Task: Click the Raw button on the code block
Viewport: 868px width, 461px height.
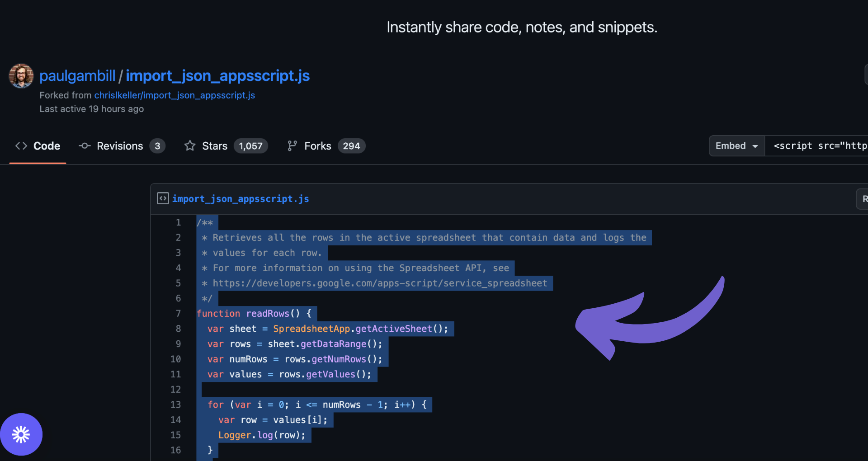Action: tap(863, 198)
